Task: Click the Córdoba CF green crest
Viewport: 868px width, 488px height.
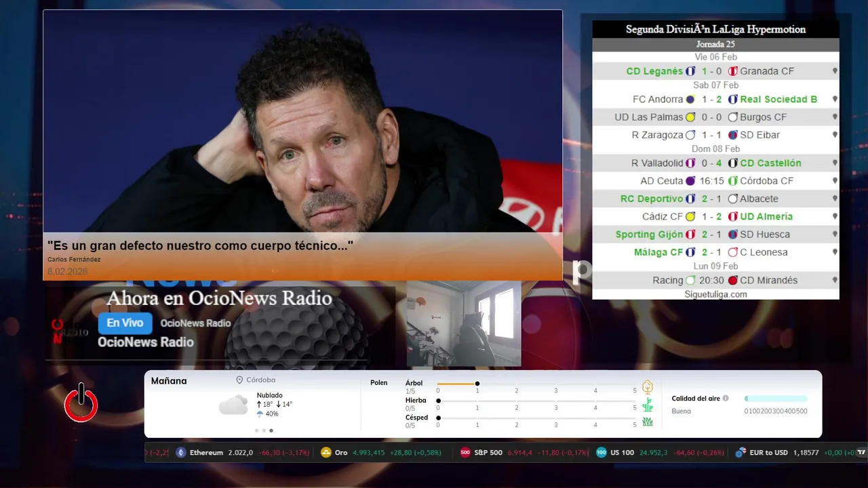Action: point(733,181)
